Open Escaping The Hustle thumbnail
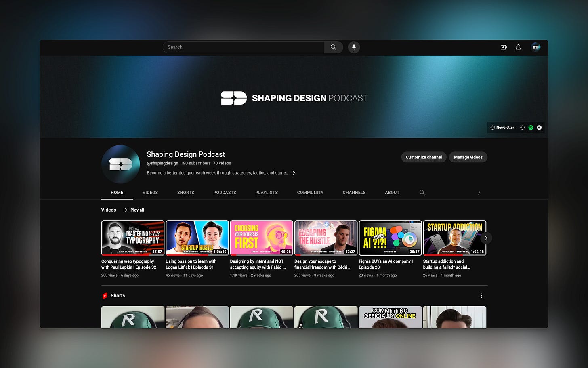 (x=326, y=238)
